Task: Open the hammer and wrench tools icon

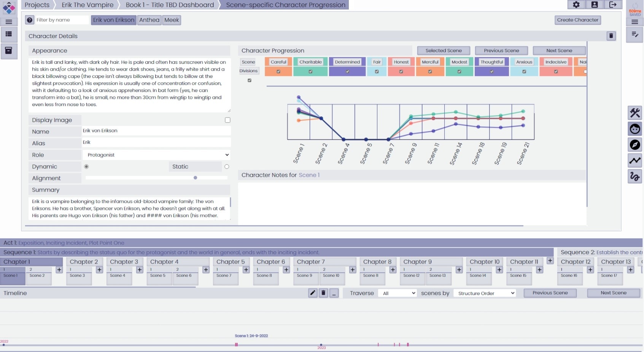Action: tap(634, 113)
